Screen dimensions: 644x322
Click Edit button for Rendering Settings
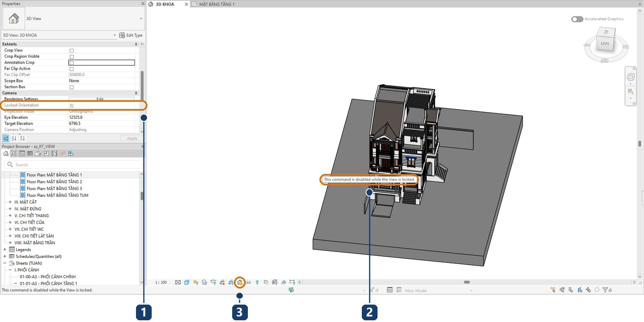(101, 99)
